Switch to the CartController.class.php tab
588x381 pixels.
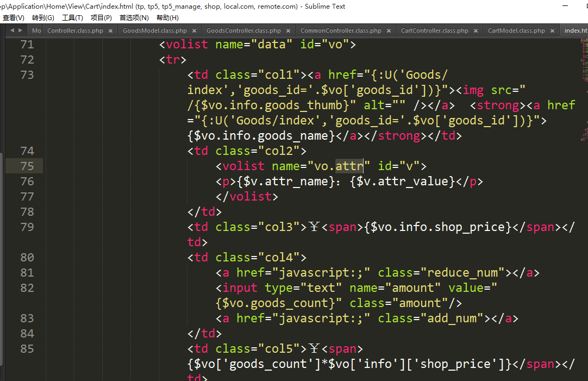coord(434,31)
